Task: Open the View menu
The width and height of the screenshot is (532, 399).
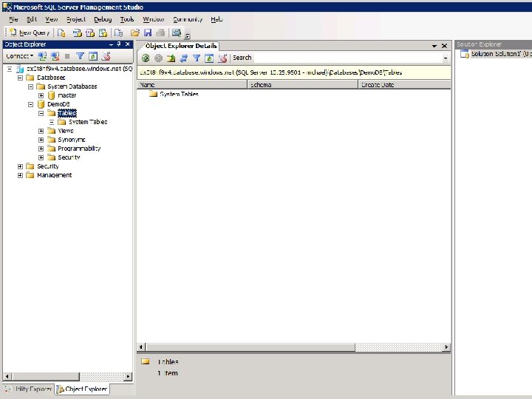Action: pyautogui.click(x=52, y=19)
